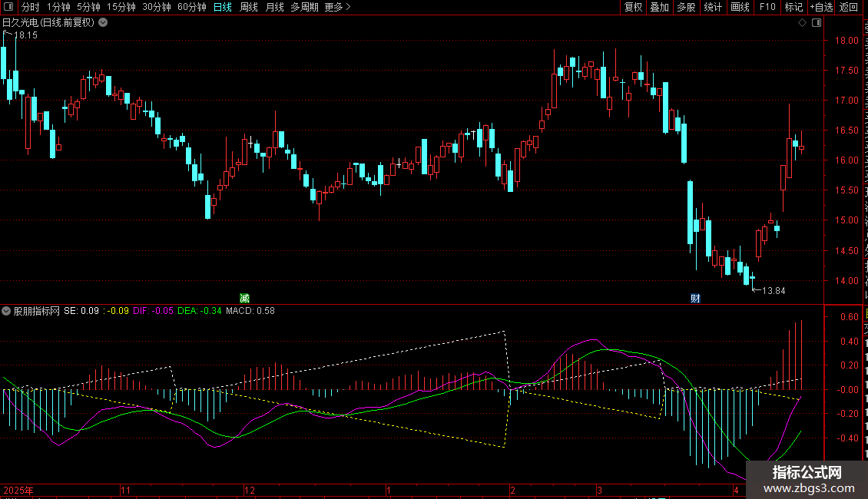Select the 60分钟 period
The width and height of the screenshot is (868, 499).
(192, 7)
